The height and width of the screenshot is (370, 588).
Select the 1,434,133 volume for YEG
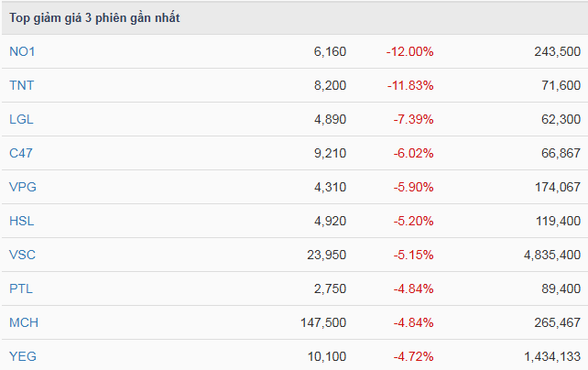coord(549,356)
